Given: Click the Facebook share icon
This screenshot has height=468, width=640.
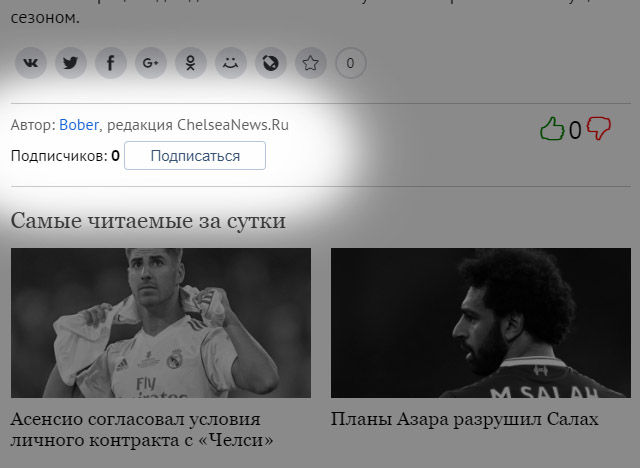Looking at the screenshot, I should 110,63.
